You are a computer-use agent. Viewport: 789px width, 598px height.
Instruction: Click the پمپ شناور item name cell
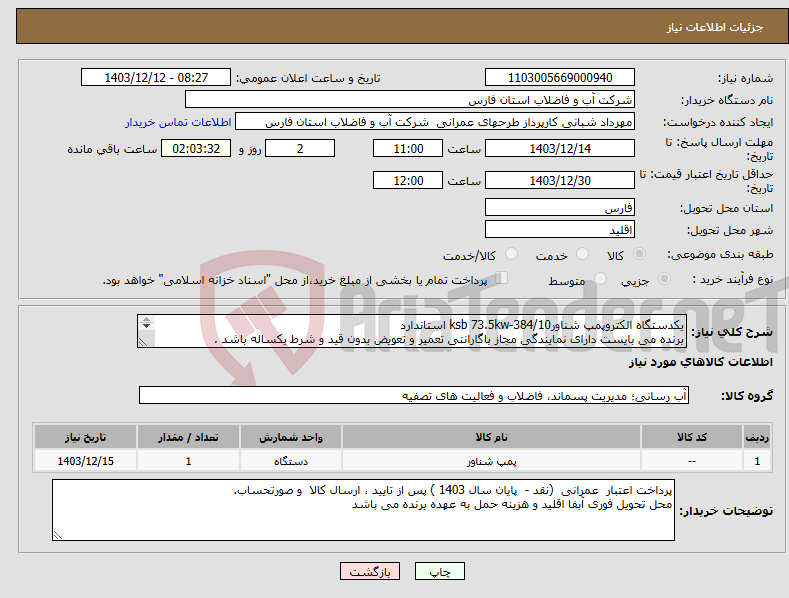point(491,461)
